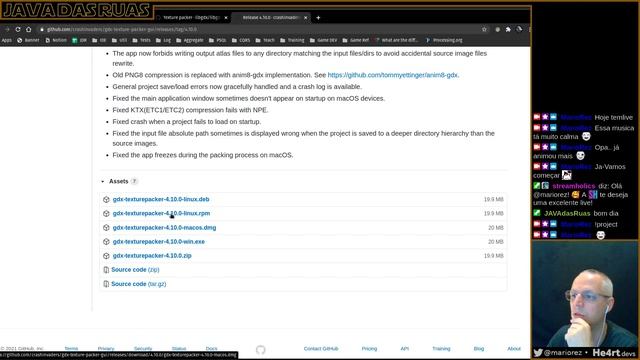640x360 pixels.
Task: Download gdx-texturepacker-4.10.0-macos.dmg
Action: 164,228
